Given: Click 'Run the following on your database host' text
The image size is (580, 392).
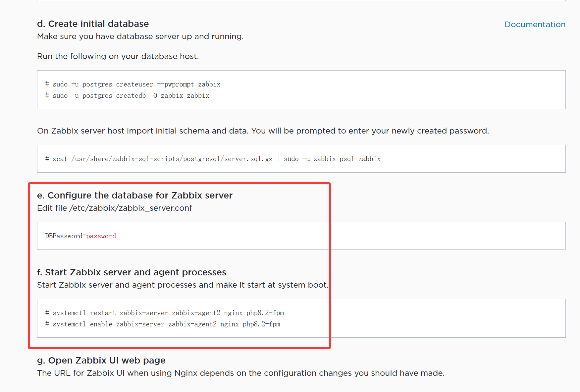Looking at the screenshot, I should [x=118, y=56].
